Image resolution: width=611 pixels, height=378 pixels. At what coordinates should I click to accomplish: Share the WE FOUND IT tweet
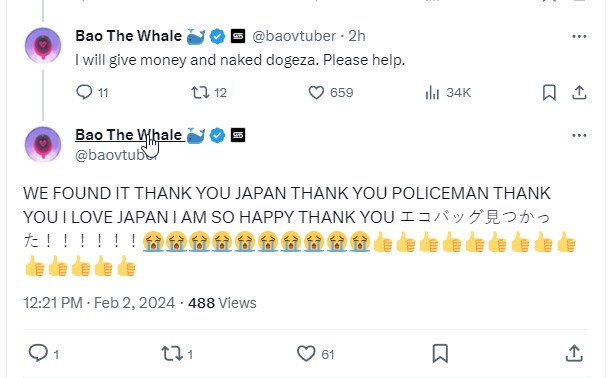[574, 353]
